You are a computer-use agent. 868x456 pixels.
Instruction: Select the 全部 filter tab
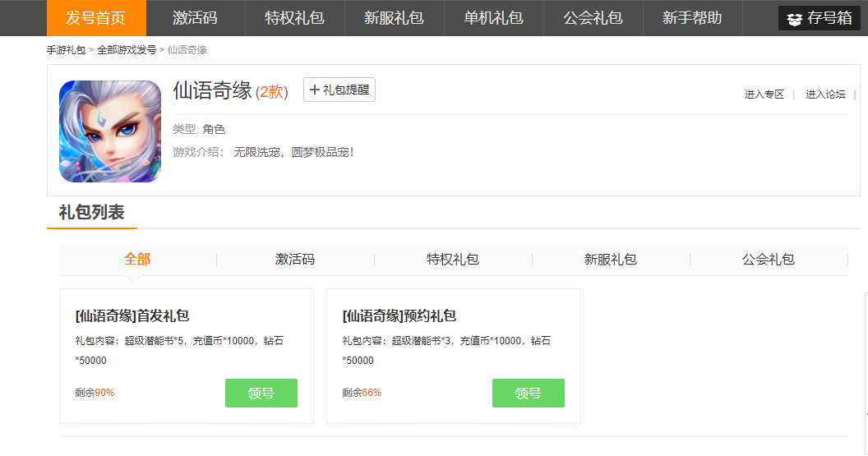(137, 260)
